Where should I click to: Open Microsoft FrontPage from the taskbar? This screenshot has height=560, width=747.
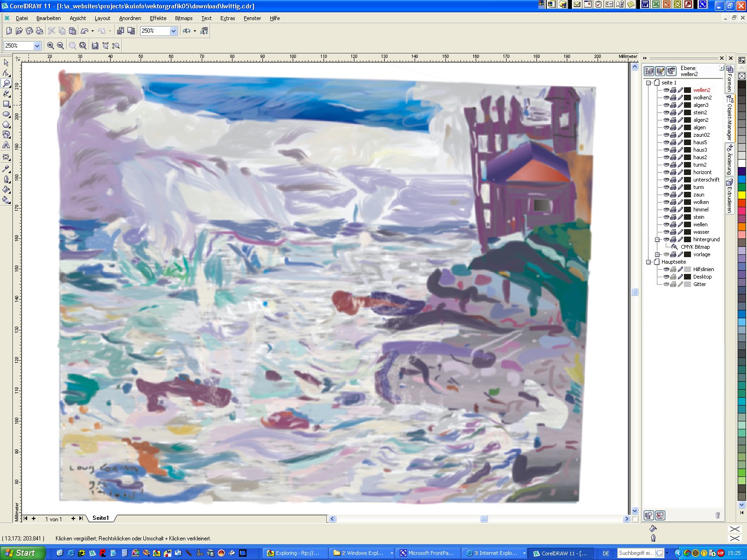coord(427,553)
